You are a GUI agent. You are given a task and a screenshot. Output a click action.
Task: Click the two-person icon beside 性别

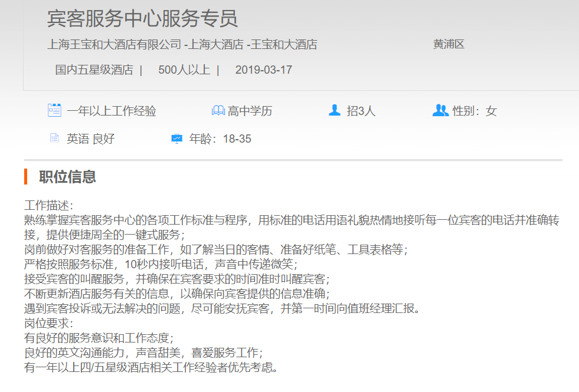pos(440,110)
